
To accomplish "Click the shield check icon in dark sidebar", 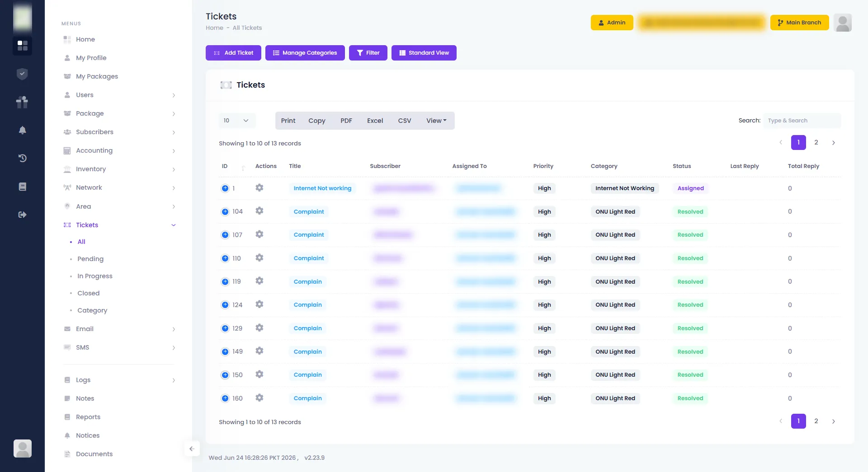I will 22,74.
